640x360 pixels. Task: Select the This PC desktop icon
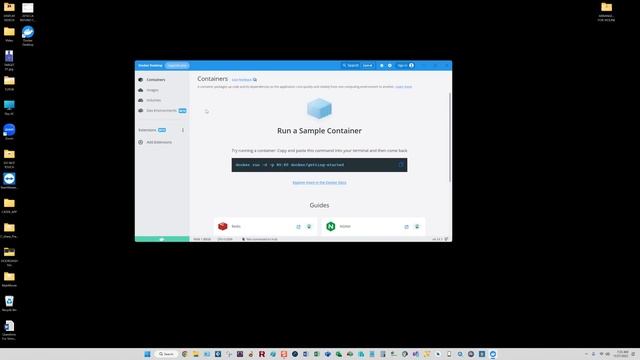pos(9,108)
